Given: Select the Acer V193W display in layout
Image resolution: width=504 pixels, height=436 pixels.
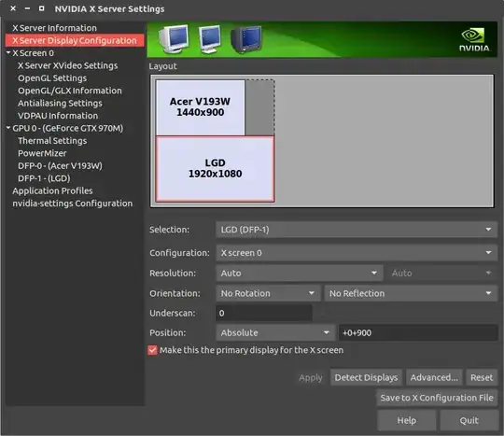Looking at the screenshot, I should (201, 107).
